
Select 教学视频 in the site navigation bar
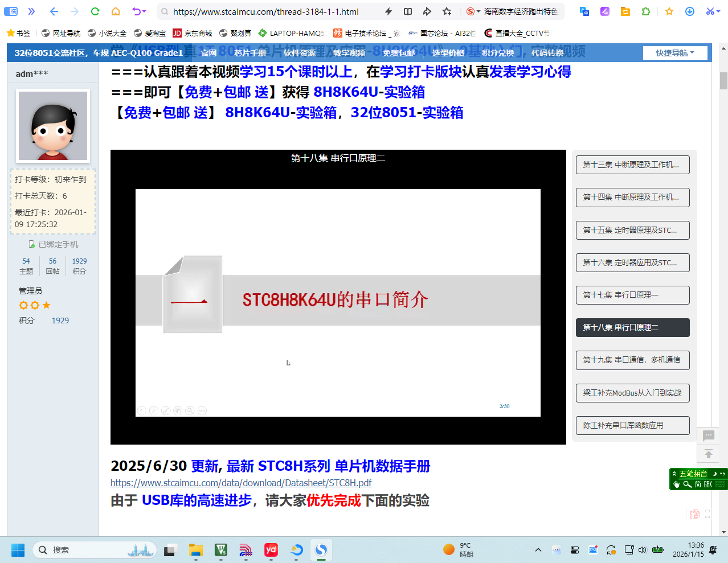[x=349, y=52]
